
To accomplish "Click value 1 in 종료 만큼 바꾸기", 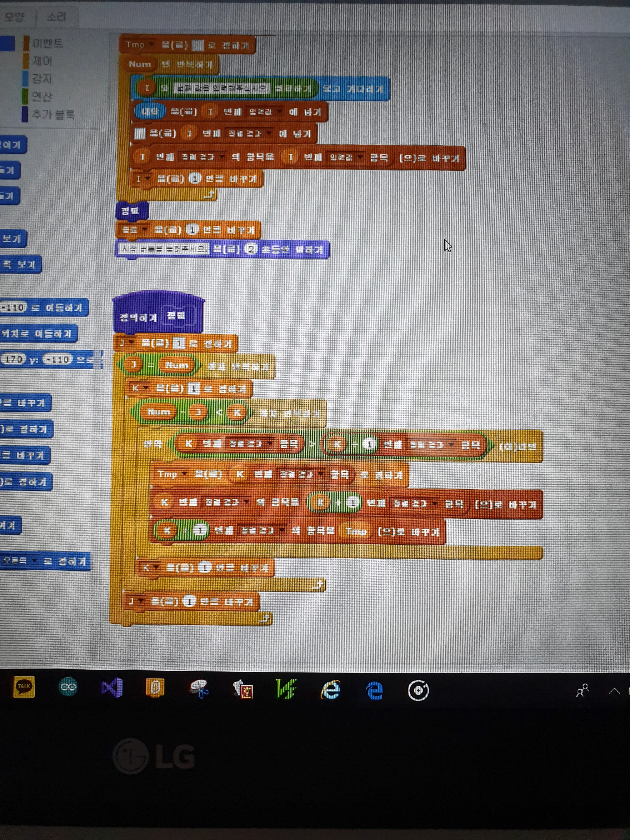I will pyautogui.click(x=192, y=230).
